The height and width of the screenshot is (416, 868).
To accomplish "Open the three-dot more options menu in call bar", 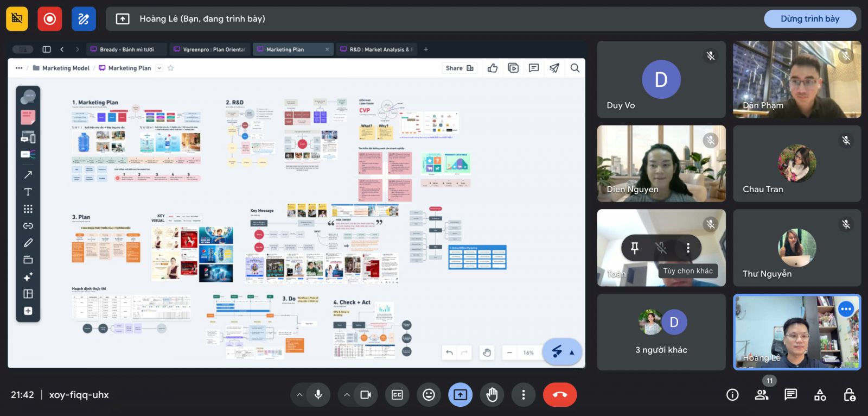I will tap(524, 395).
